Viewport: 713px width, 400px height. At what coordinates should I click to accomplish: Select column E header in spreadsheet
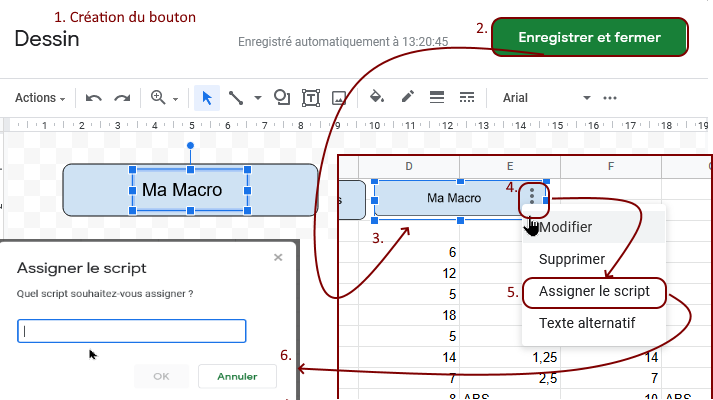pyautogui.click(x=510, y=166)
